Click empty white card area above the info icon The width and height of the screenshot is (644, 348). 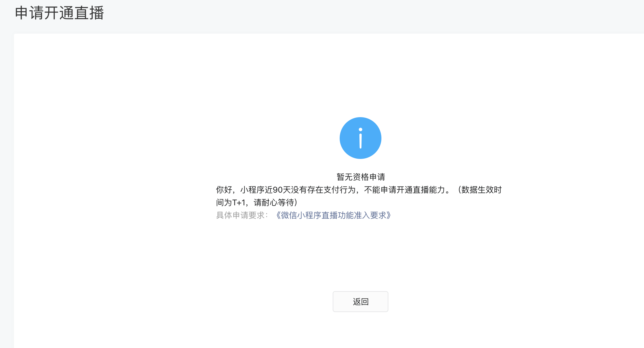361,75
